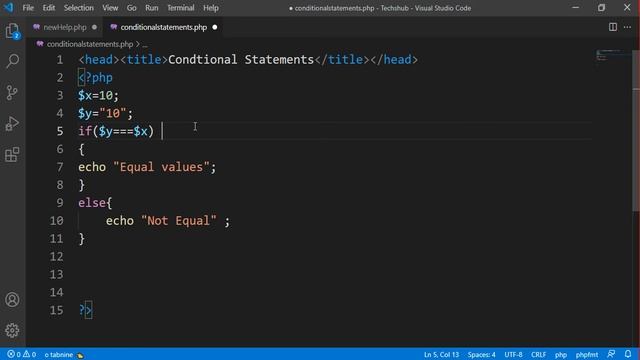Viewport: 640px width, 360px height.
Task: Click the editor minimap
Action: click(x=612, y=55)
